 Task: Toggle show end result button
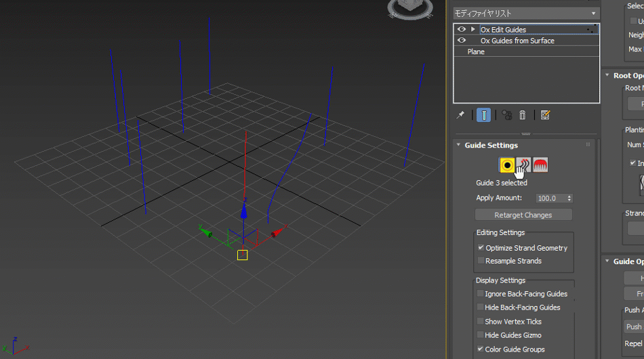pyautogui.click(x=483, y=115)
